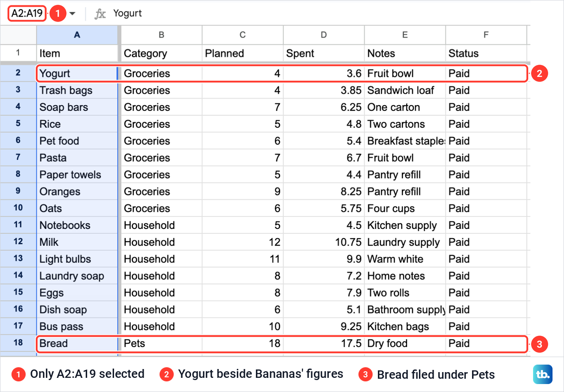Click the Spent value 17.5

click(x=324, y=343)
